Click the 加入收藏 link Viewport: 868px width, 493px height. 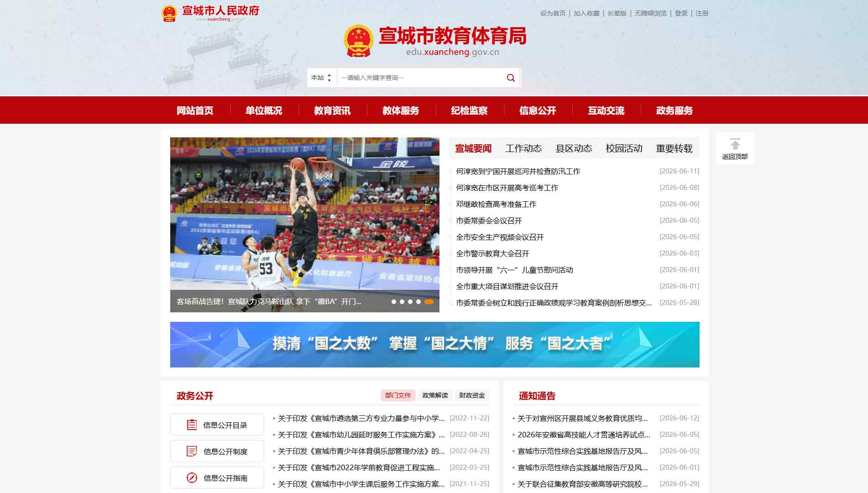point(586,13)
